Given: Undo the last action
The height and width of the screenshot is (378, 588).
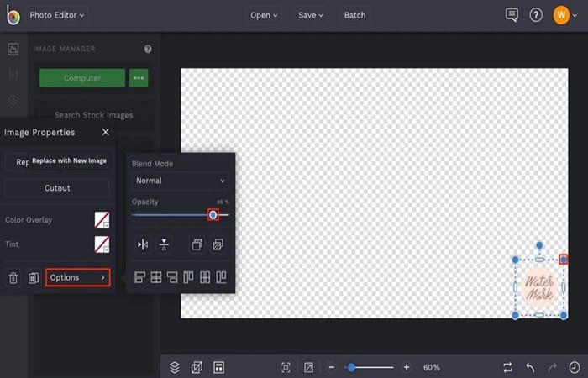Looking at the screenshot, I should (x=530, y=367).
